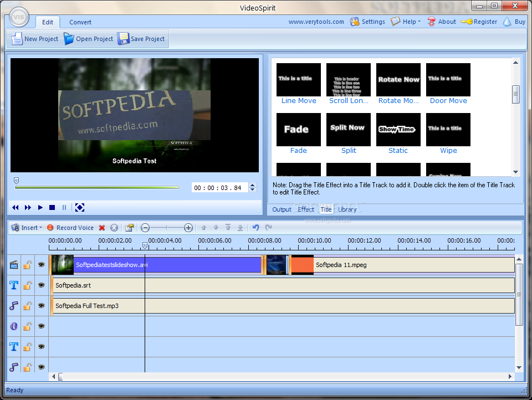This screenshot has height=400, width=532.
Task: Increase the time value with up stepper
Action: pos(253,185)
